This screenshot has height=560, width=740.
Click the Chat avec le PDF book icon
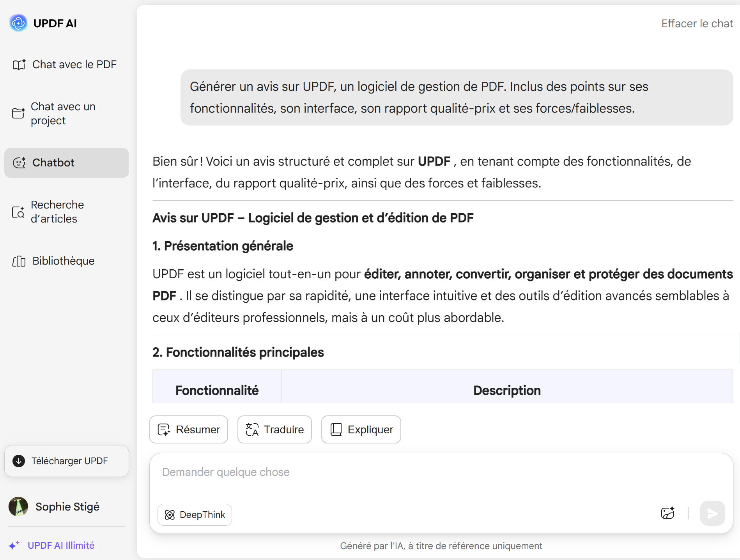(19, 64)
